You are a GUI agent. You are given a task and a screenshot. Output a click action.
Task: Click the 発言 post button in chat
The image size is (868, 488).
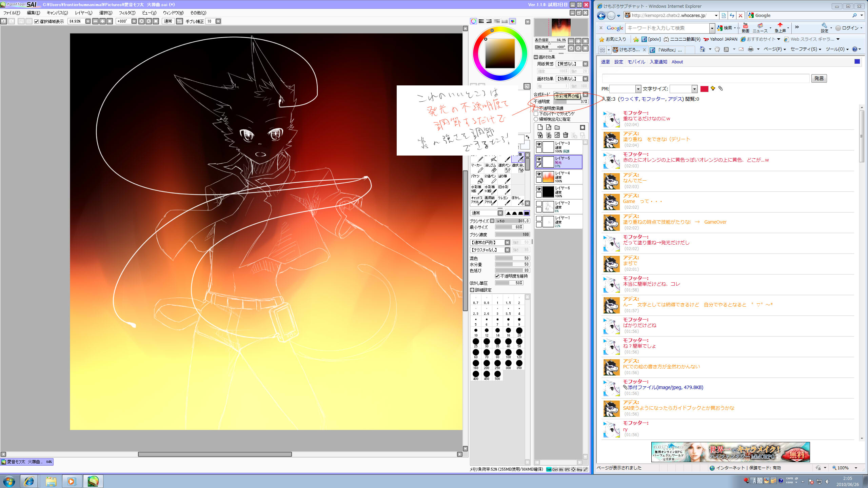(x=819, y=78)
